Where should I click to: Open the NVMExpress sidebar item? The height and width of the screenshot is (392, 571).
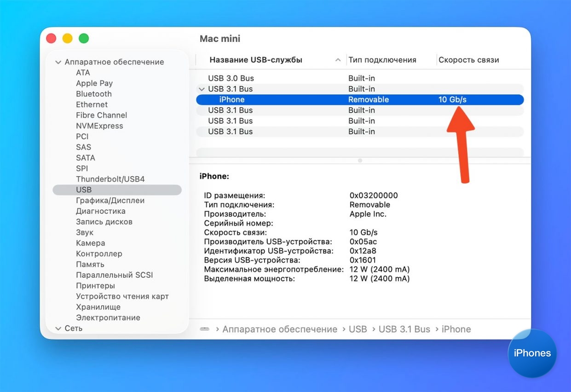[99, 126]
